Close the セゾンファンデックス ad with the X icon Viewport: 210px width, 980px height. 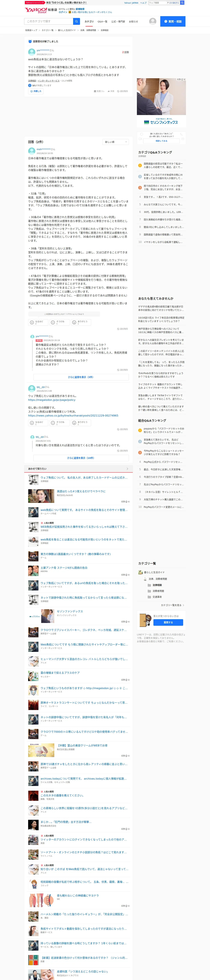click(184, 80)
